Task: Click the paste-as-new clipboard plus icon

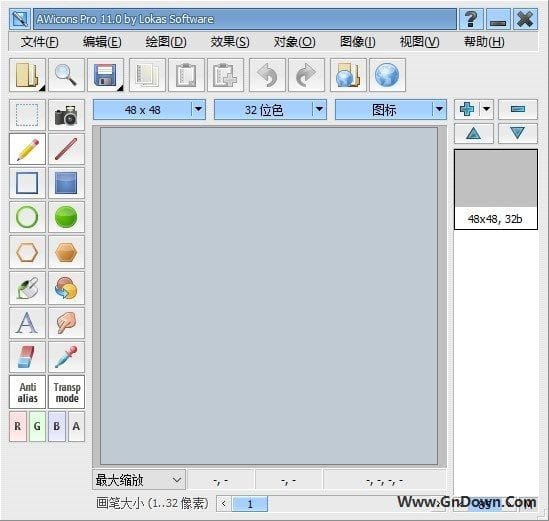Action: pos(225,75)
